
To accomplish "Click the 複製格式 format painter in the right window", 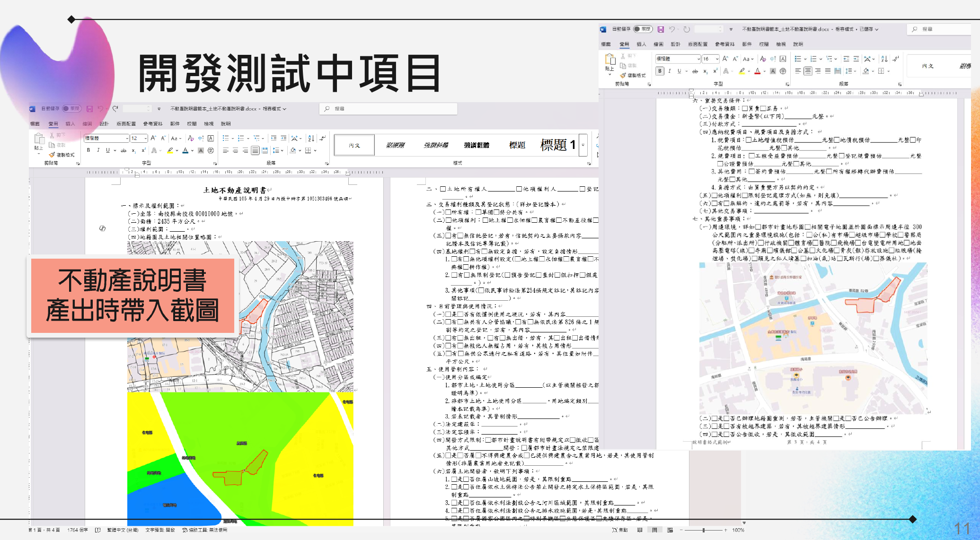I will 633,75.
